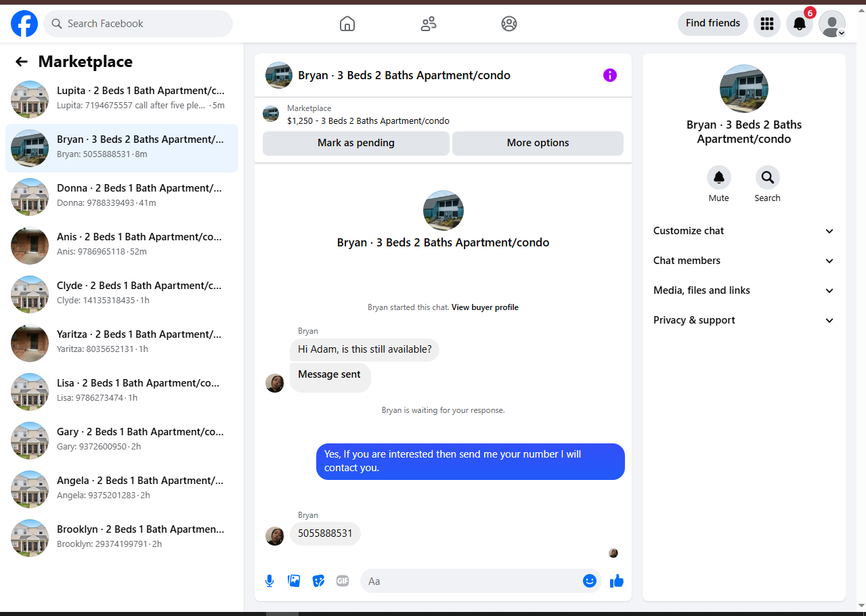Open conversation info purple icon
This screenshot has height=616, width=866.
[610, 75]
